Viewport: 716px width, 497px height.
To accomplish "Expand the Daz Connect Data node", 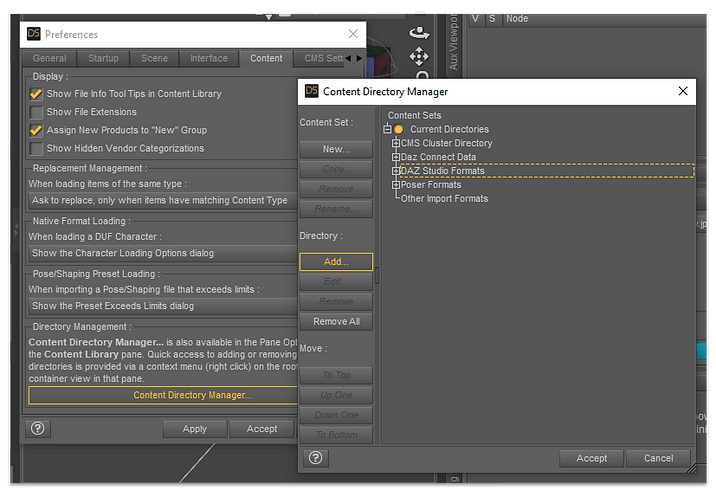I will (396, 157).
